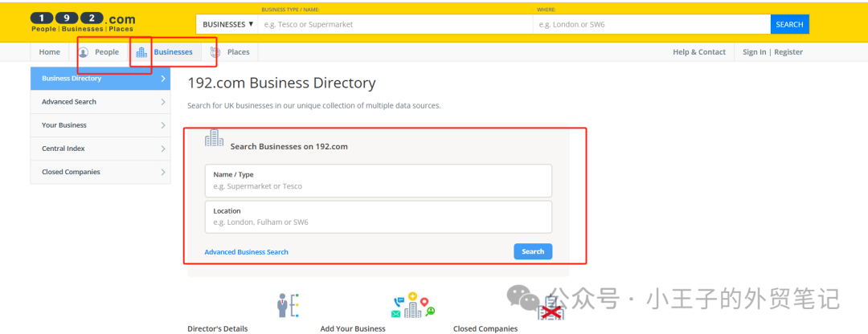The image size is (868, 334).
Task: Switch to the Places tab
Action: click(x=230, y=52)
